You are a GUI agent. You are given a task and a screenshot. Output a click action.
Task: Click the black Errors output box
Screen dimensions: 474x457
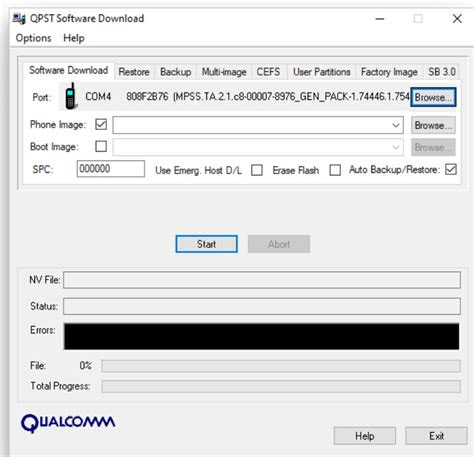262,336
